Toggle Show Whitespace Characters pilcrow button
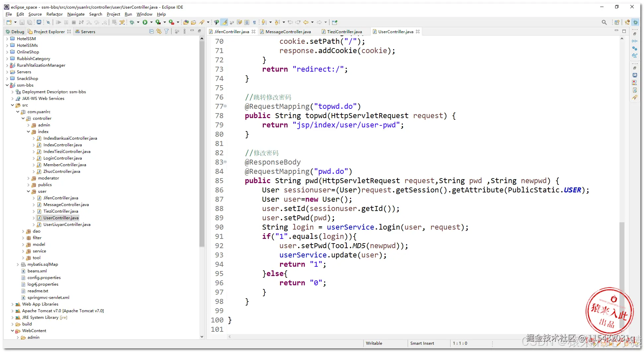This screenshot has width=644, height=352. [254, 22]
